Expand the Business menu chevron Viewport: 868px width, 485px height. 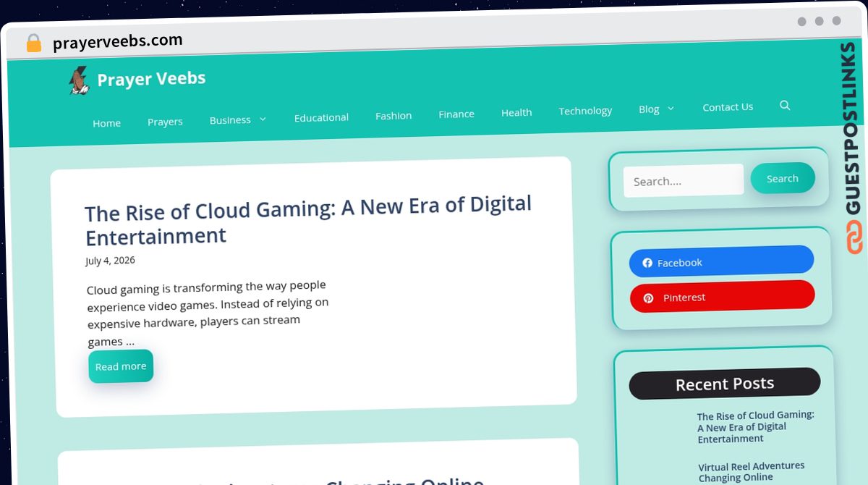[263, 119]
